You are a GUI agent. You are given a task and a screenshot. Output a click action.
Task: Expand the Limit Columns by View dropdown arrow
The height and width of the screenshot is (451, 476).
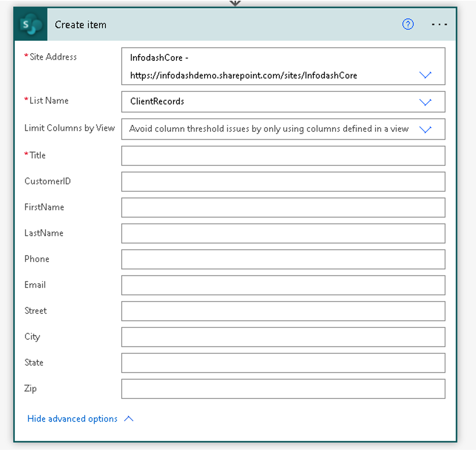[x=425, y=129]
